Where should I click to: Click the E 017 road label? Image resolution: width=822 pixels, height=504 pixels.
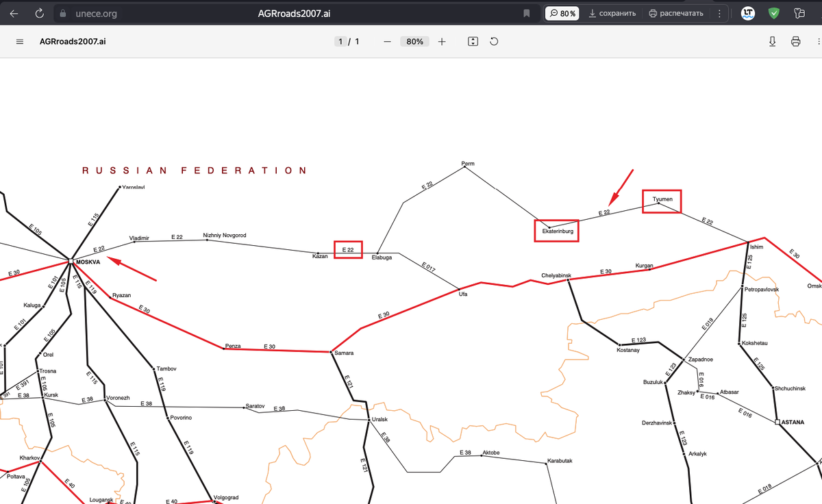tap(428, 267)
